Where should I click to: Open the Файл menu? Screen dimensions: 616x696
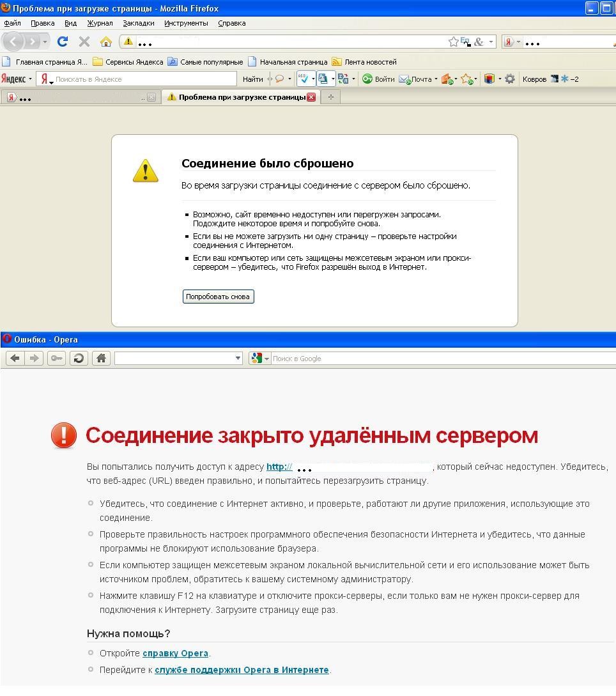pos(12,23)
